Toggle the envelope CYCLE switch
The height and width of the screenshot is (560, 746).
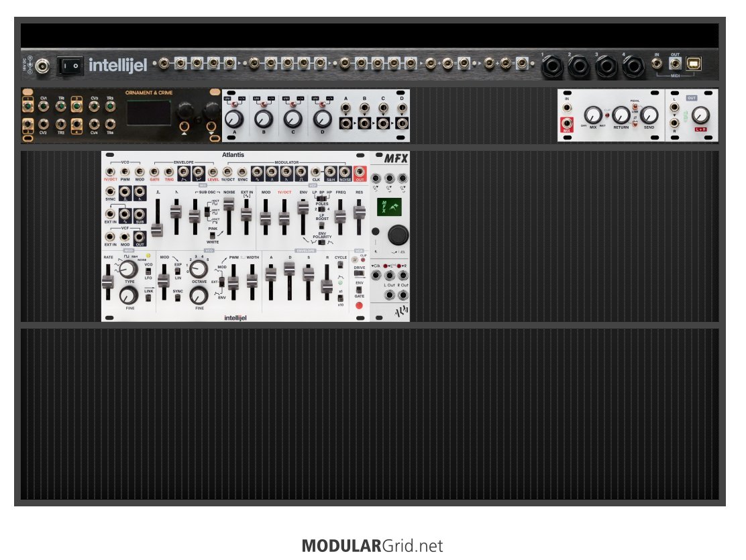[340, 264]
